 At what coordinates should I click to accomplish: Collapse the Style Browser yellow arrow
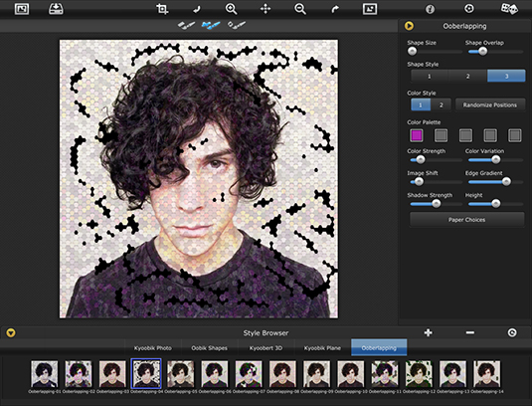pyautogui.click(x=11, y=332)
